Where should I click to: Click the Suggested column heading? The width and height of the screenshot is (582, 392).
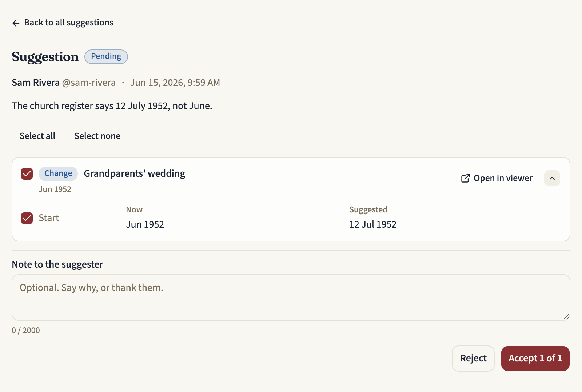368,209
